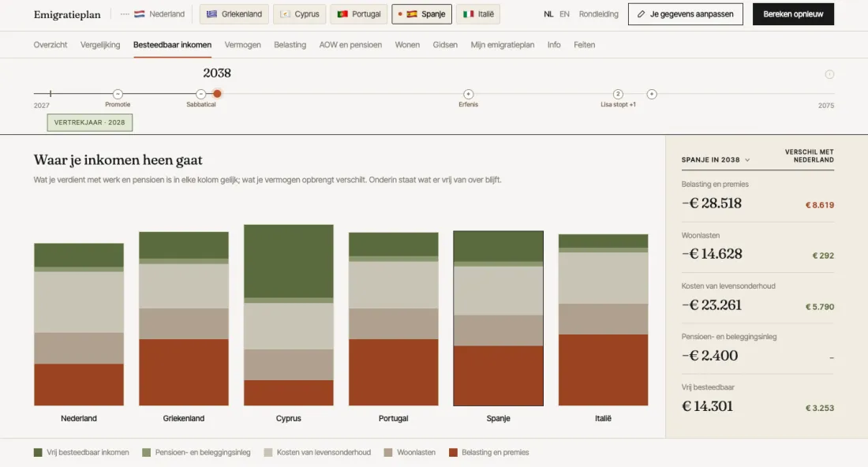Click the Spanish flag icon
The image size is (868, 467).
412,14
